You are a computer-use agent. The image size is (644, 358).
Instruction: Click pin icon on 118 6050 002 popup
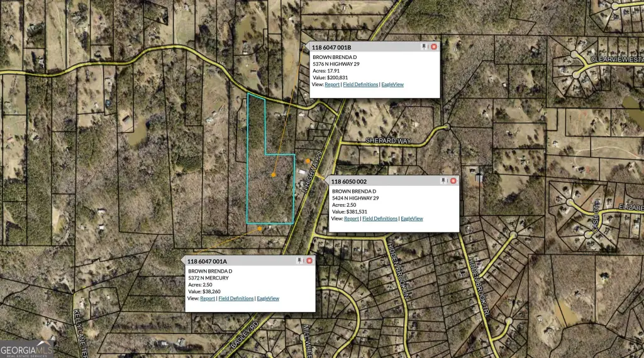(x=444, y=181)
